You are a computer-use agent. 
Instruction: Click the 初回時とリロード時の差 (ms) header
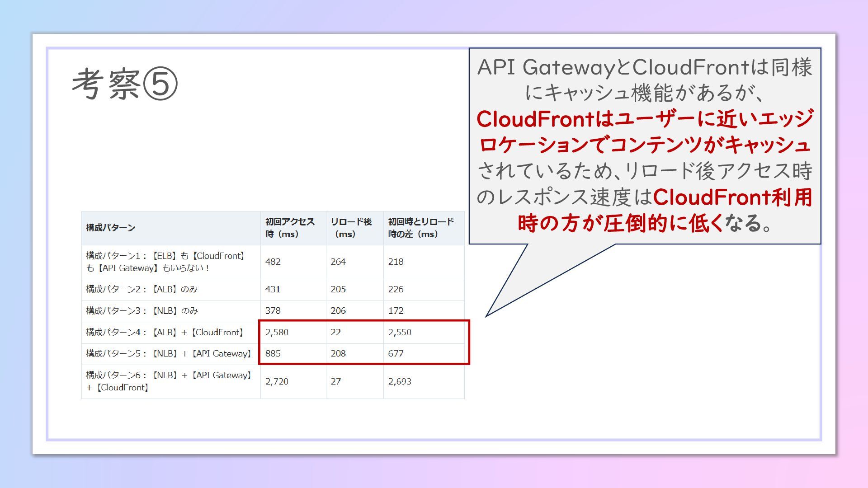[420, 228]
